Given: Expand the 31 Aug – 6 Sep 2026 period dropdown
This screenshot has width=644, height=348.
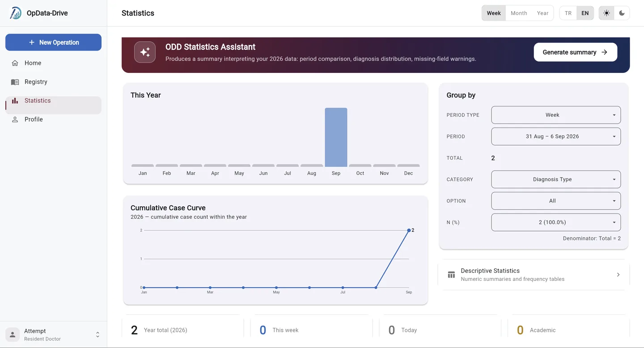Looking at the screenshot, I should click(556, 136).
